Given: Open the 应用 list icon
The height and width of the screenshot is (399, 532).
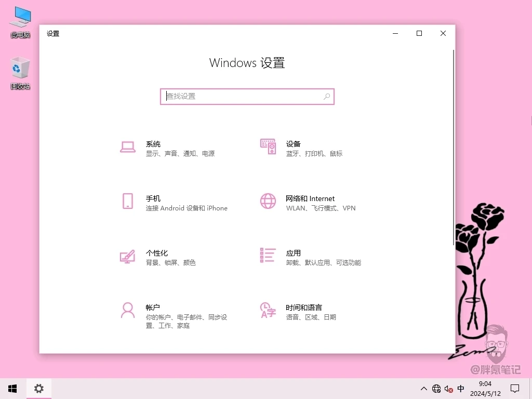Looking at the screenshot, I should [x=268, y=255].
